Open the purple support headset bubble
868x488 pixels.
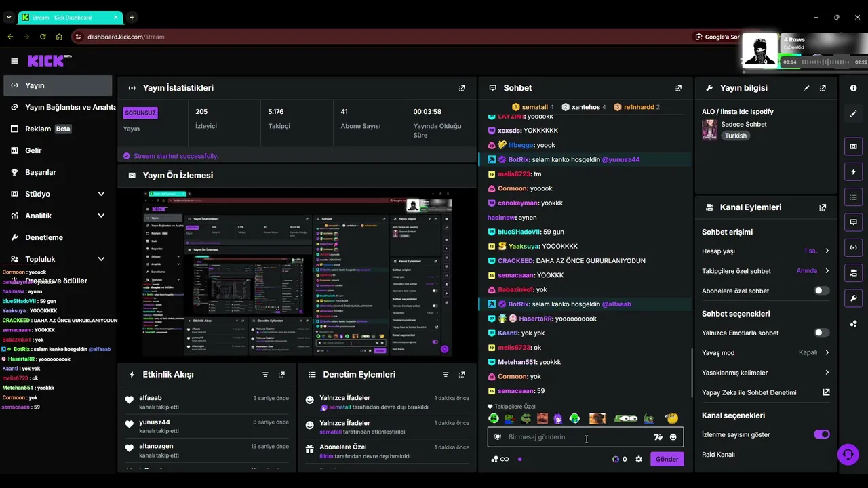(848, 454)
